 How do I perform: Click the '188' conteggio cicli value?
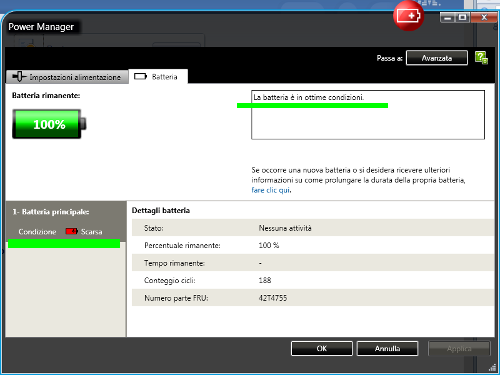[265, 280]
